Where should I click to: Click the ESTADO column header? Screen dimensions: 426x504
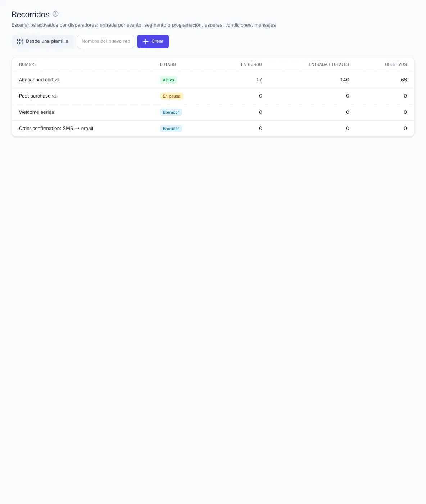click(168, 64)
